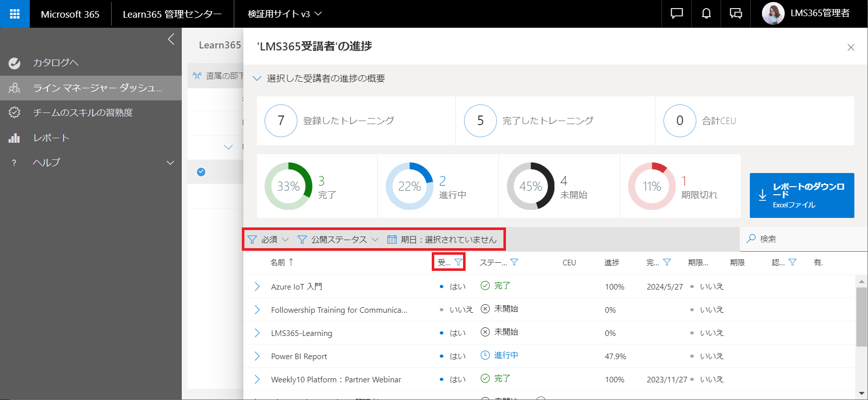This screenshot has height=400, width=868.
Task: Collapse the left navigation sidebar
Action: pyautogui.click(x=171, y=39)
